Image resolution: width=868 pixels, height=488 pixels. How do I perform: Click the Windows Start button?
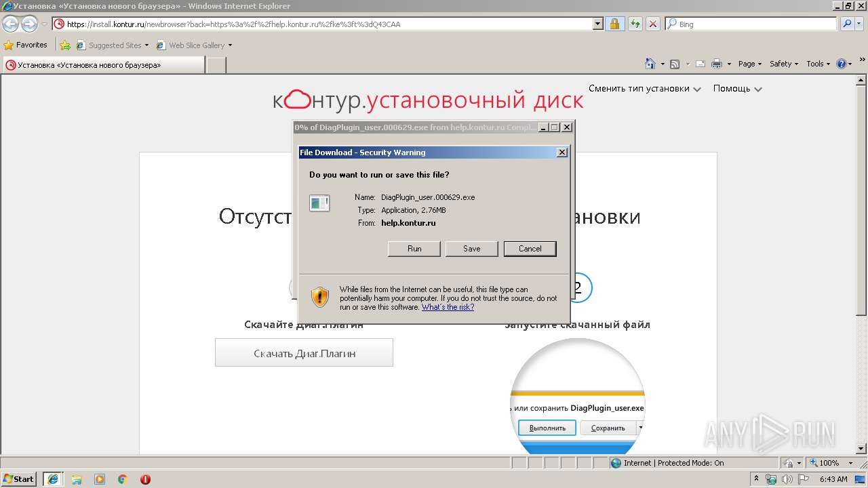(x=19, y=479)
